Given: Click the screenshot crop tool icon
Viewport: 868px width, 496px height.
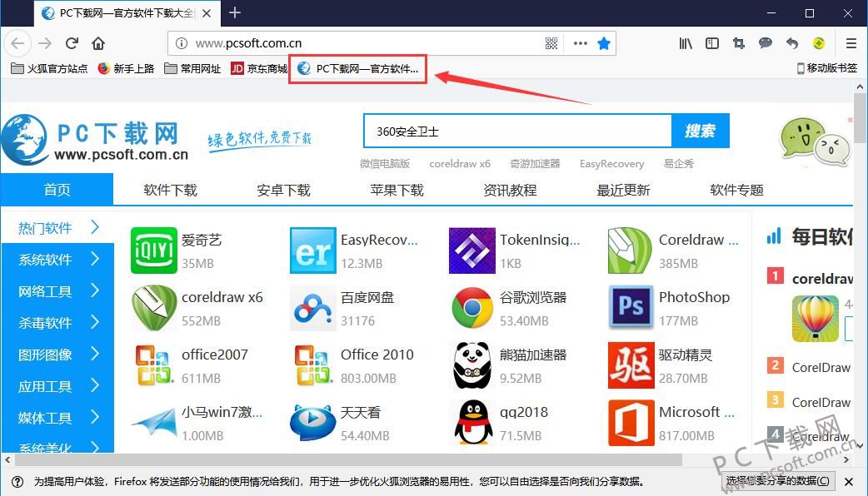Looking at the screenshot, I should pyautogui.click(x=738, y=43).
